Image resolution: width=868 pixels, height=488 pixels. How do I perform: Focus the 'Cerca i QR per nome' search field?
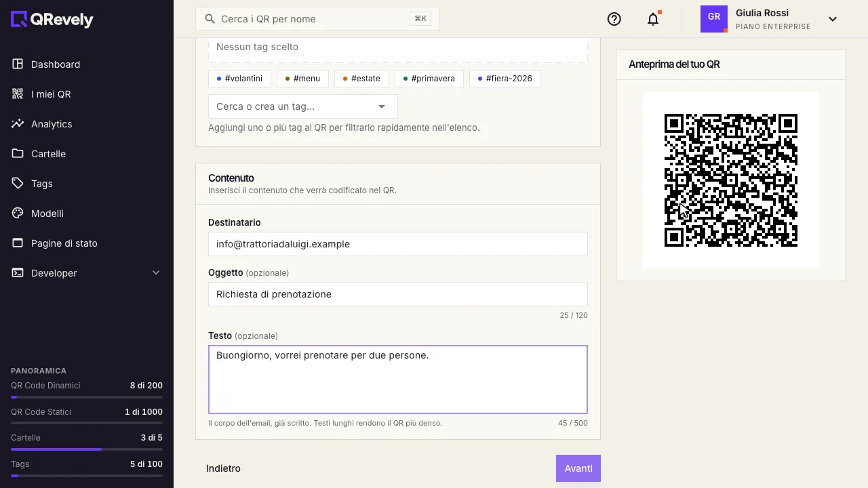pos(317,19)
